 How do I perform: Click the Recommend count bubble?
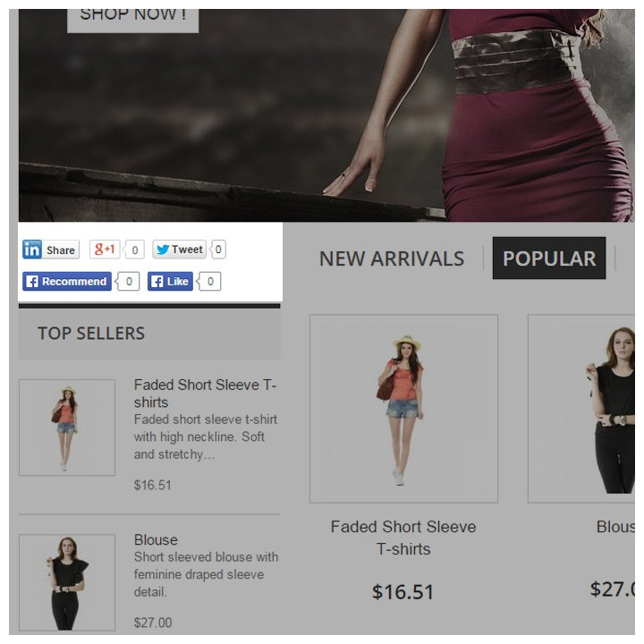128,282
